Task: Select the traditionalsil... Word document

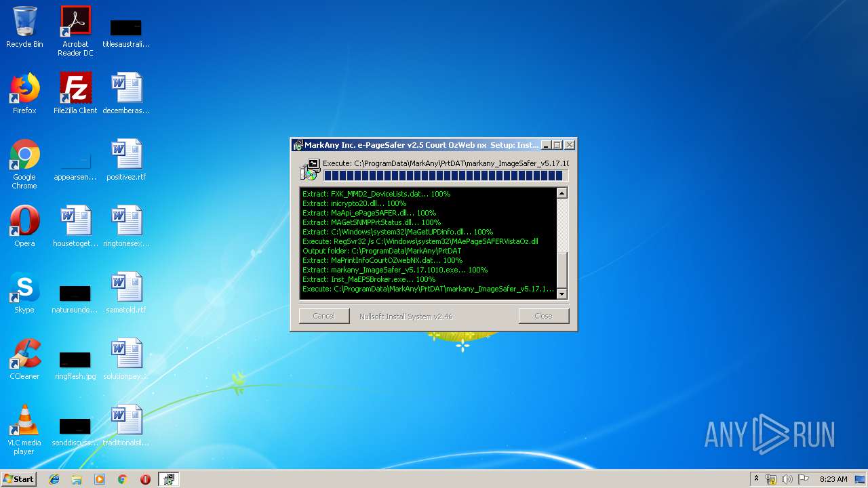Action: click(126, 426)
